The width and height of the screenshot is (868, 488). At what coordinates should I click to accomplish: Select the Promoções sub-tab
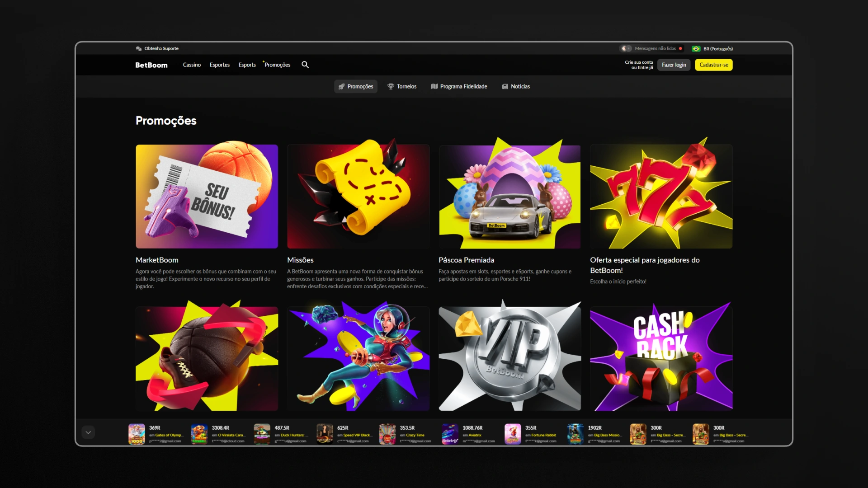tap(356, 86)
